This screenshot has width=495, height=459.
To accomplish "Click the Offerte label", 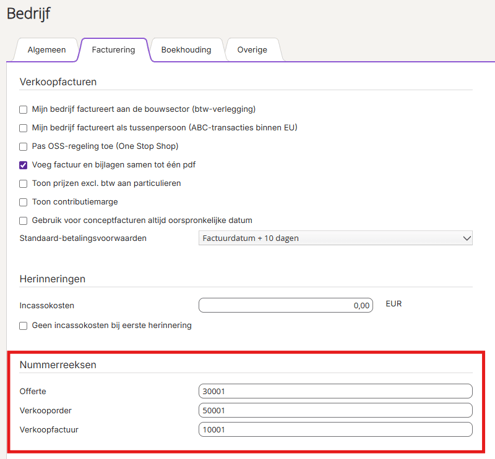I will (x=33, y=391).
